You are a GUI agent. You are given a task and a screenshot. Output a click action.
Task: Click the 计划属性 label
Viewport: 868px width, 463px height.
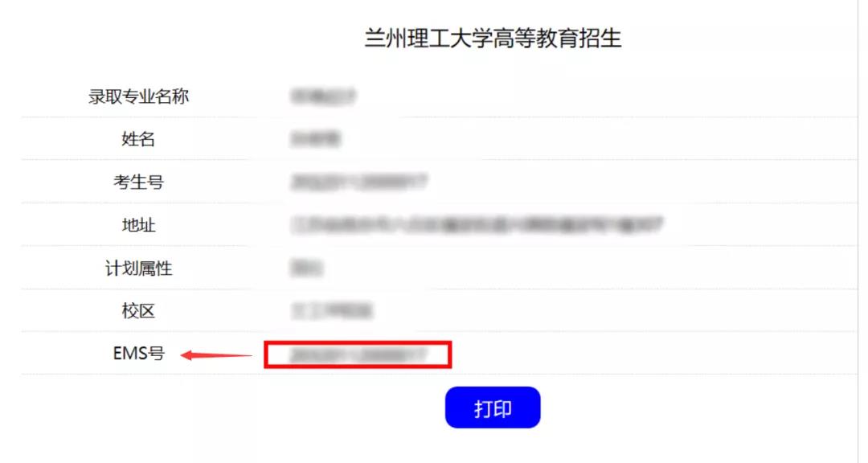pyautogui.click(x=138, y=268)
